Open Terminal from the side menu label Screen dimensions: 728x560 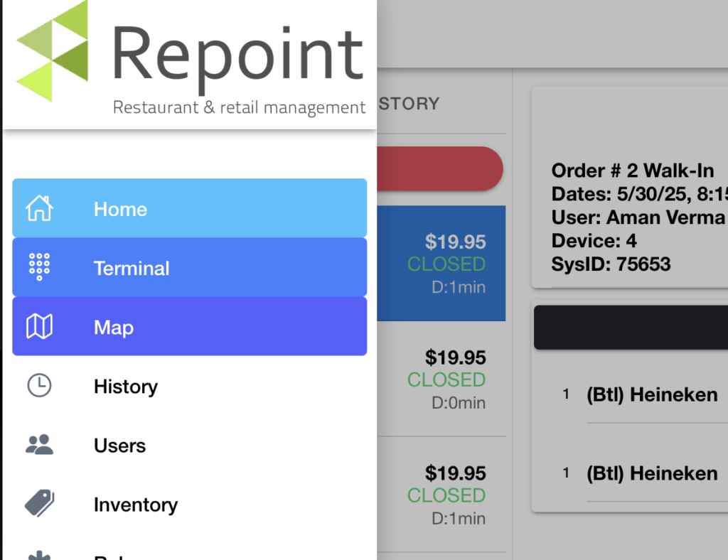point(132,268)
